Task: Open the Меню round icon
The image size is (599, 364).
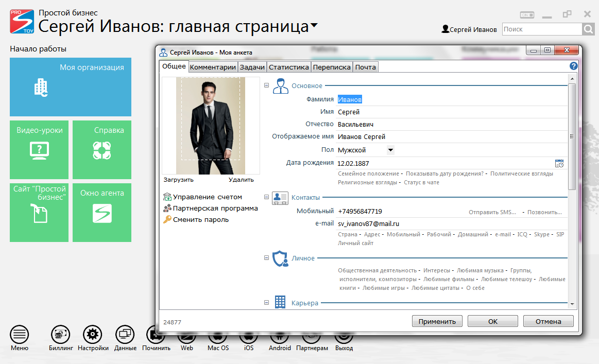Action: [20, 335]
